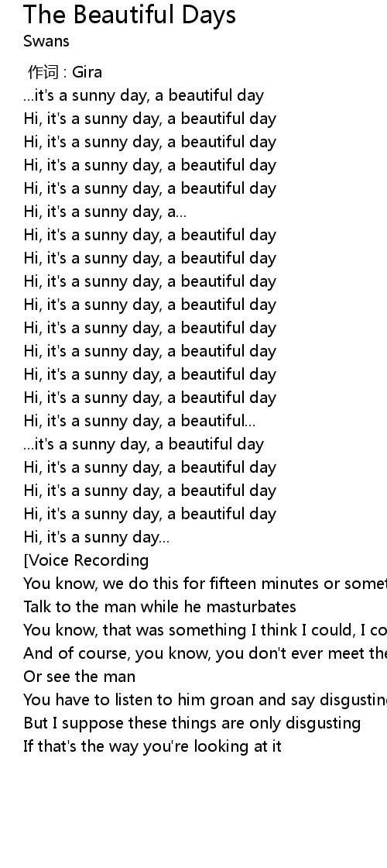Click the '[Voice Recording' marker line
The width and height of the screenshot is (387, 868).
click(x=86, y=561)
